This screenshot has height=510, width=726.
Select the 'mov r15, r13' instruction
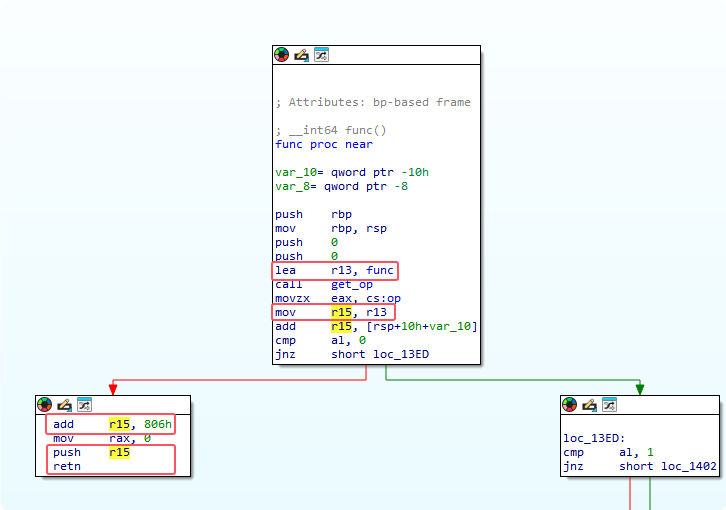pos(331,312)
